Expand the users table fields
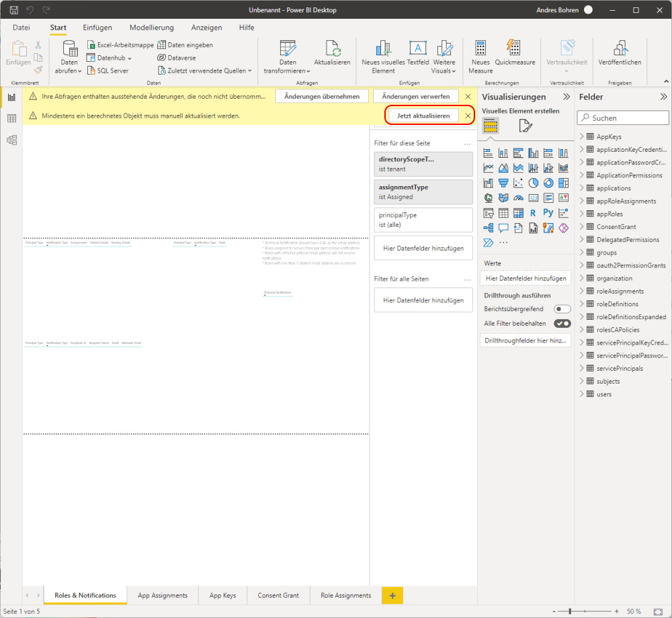 pyautogui.click(x=581, y=394)
